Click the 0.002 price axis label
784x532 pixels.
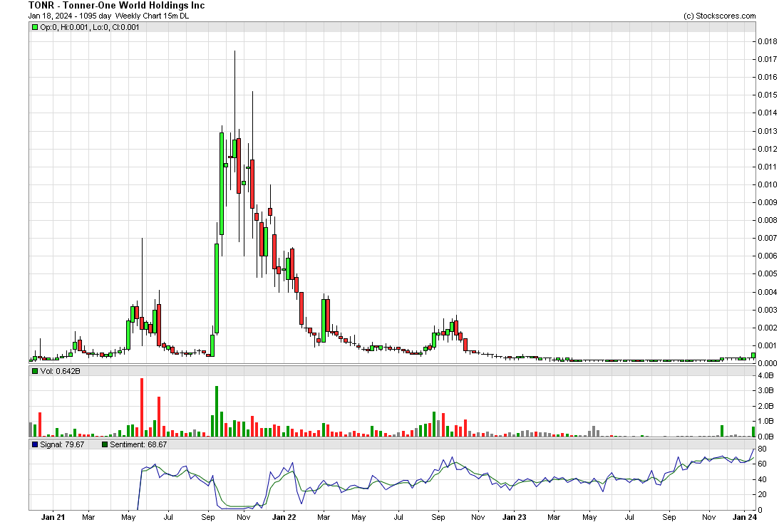[x=768, y=328]
